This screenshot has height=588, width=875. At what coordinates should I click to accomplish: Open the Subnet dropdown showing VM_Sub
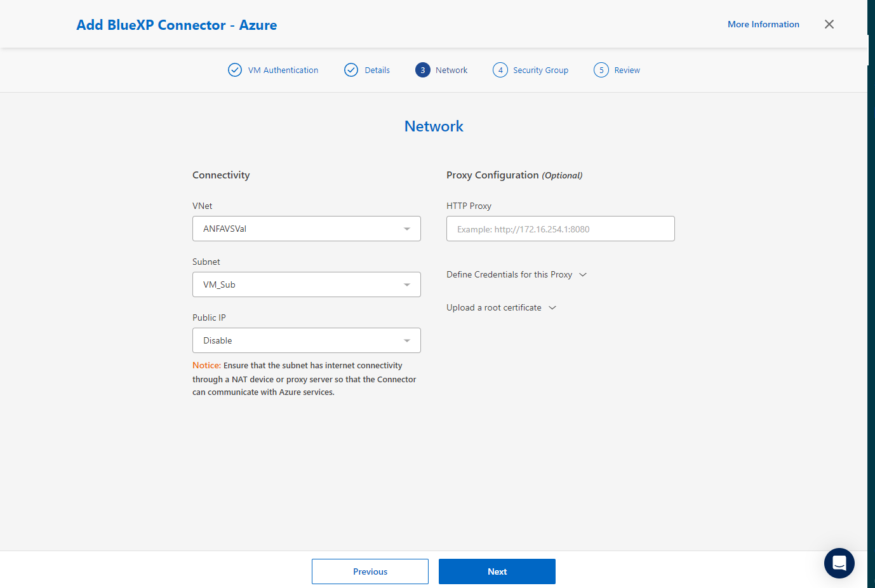pos(306,284)
